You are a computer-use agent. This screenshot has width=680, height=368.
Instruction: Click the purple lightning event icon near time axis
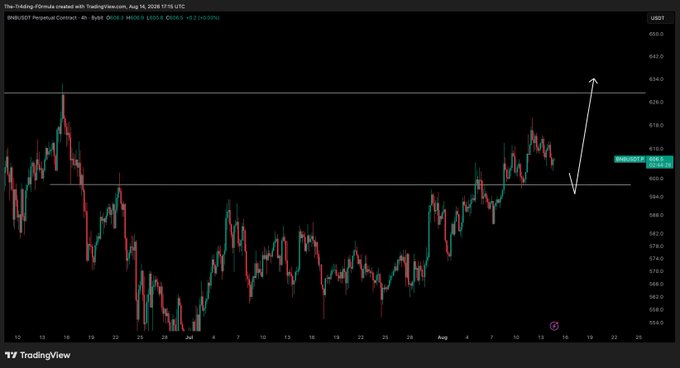(x=554, y=326)
